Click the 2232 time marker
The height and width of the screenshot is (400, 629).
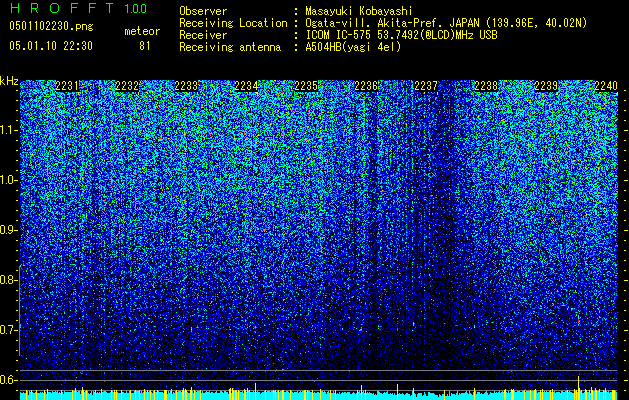(x=127, y=86)
